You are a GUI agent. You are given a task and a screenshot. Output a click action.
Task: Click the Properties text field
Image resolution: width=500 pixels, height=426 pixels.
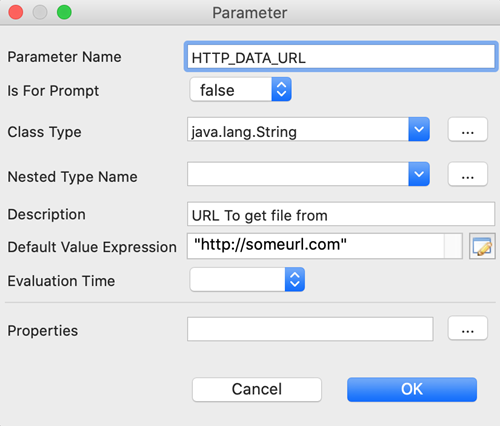[310, 329]
